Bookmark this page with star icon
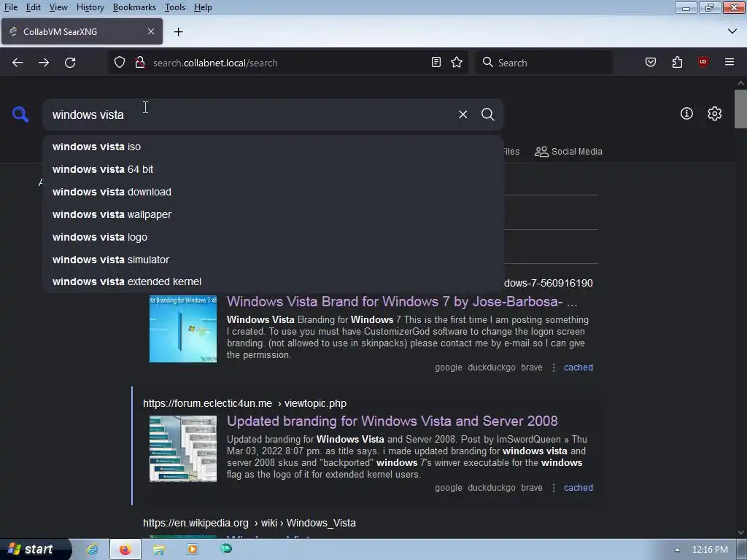This screenshot has height=560, width=747. click(457, 63)
